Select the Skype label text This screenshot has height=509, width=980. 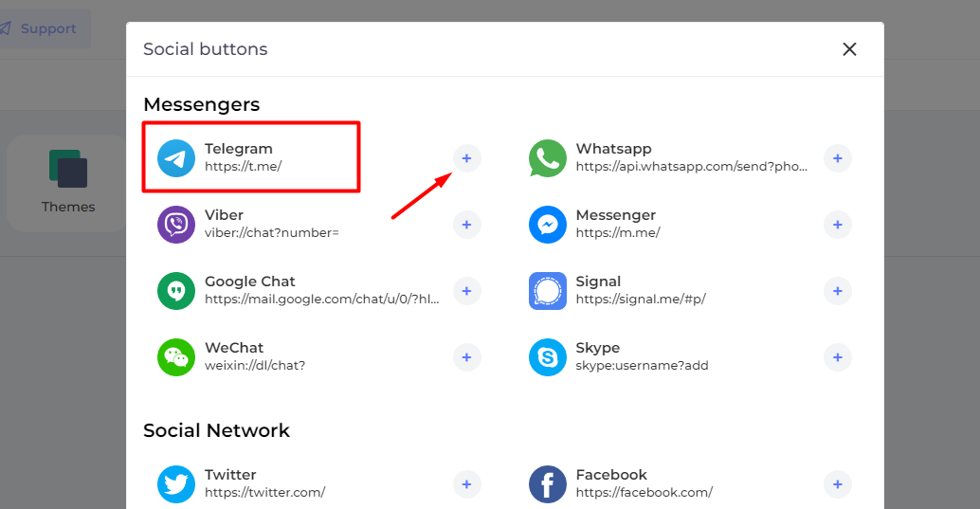pos(597,348)
